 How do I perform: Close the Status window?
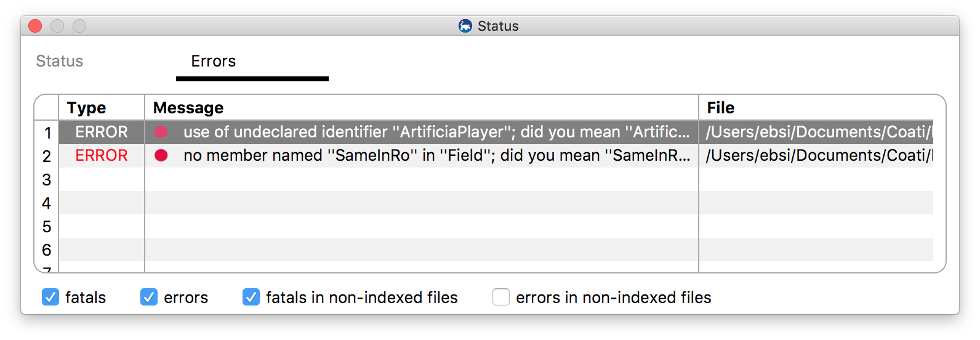tap(35, 26)
